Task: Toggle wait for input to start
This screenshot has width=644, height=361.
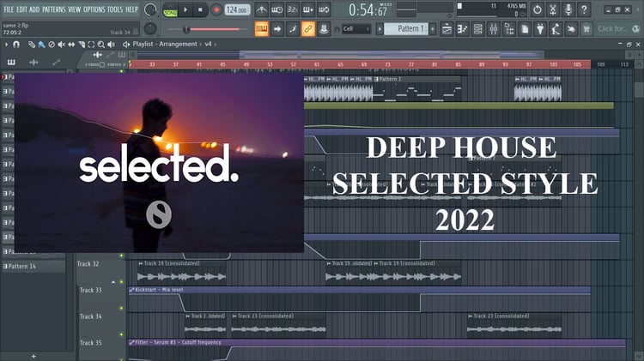Action: point(276,9)
